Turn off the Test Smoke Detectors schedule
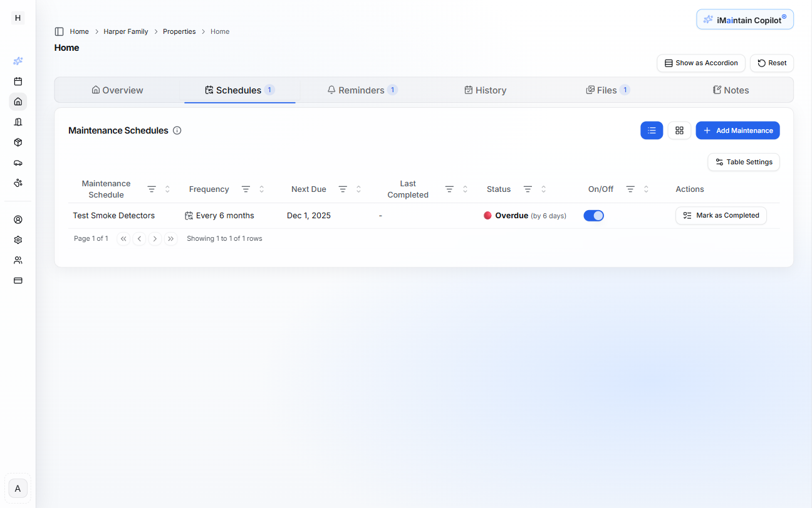Viewport: 812px width, 508px height. [593, 215]
